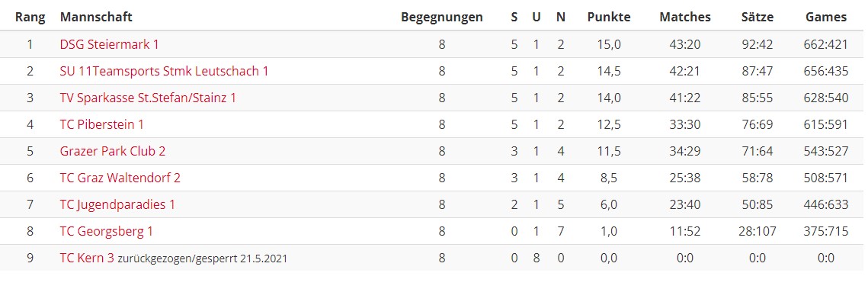This screenshot has height=289, width=868.
Task: Click the Sätze column header
Action: 757,18
